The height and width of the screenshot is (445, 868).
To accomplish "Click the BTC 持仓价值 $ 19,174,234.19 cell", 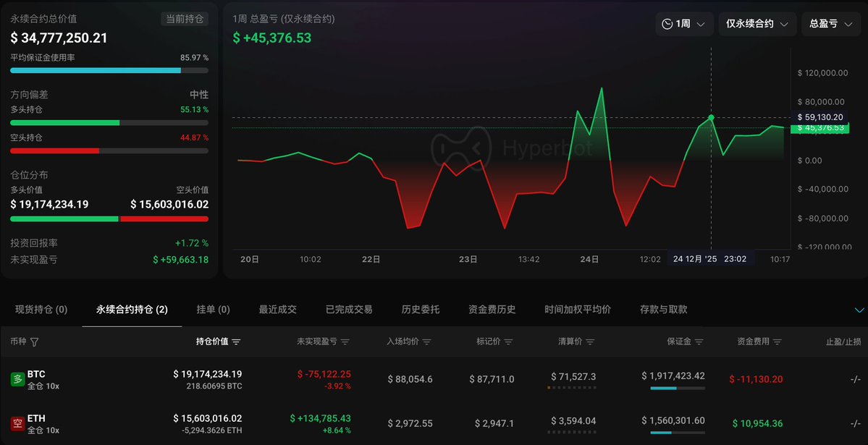I will (x=208, y=375).
